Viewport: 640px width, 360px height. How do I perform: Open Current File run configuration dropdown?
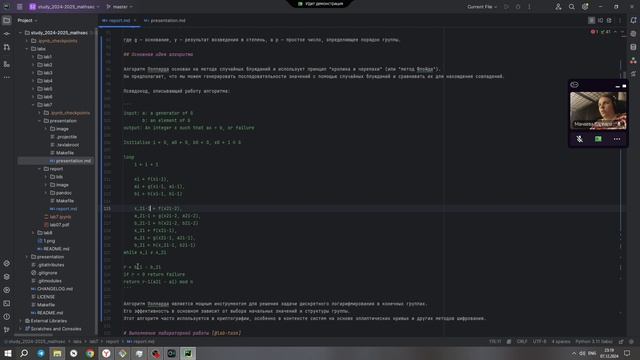click(x=482, y=7)
